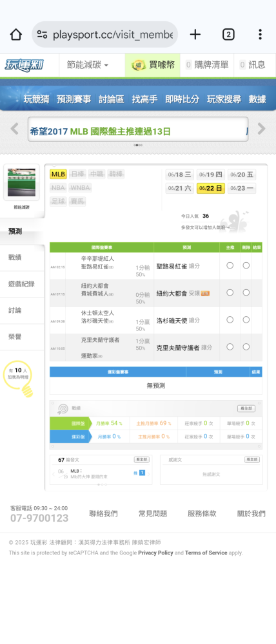The image size is (276, 644).
Task: Open 訊息 messages
Action: pos(253,65)
